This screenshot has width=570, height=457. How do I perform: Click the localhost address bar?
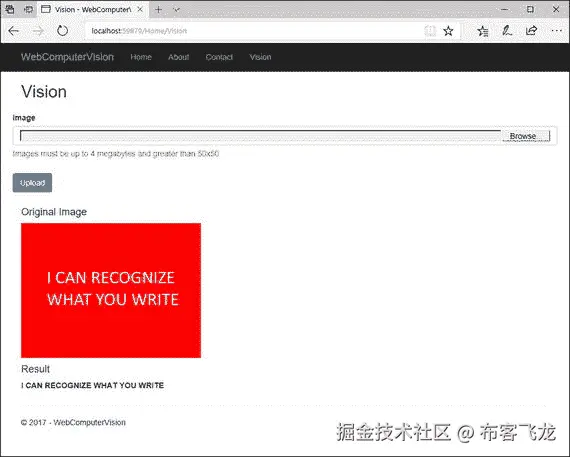tap(254, 31)
